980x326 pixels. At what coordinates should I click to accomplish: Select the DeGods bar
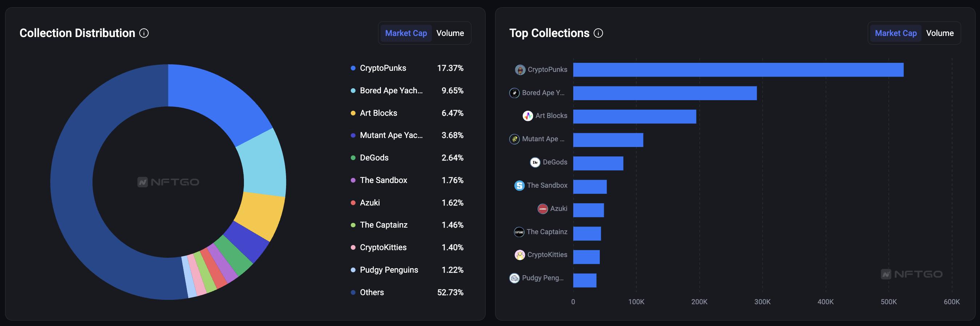(598, 163)
